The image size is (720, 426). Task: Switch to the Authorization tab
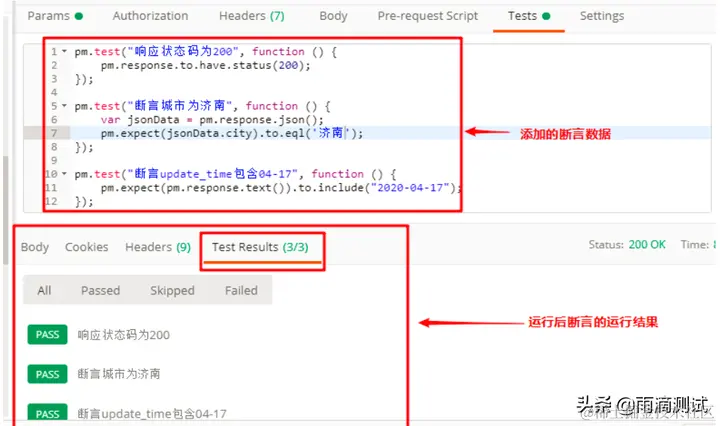tap(150, 16)
